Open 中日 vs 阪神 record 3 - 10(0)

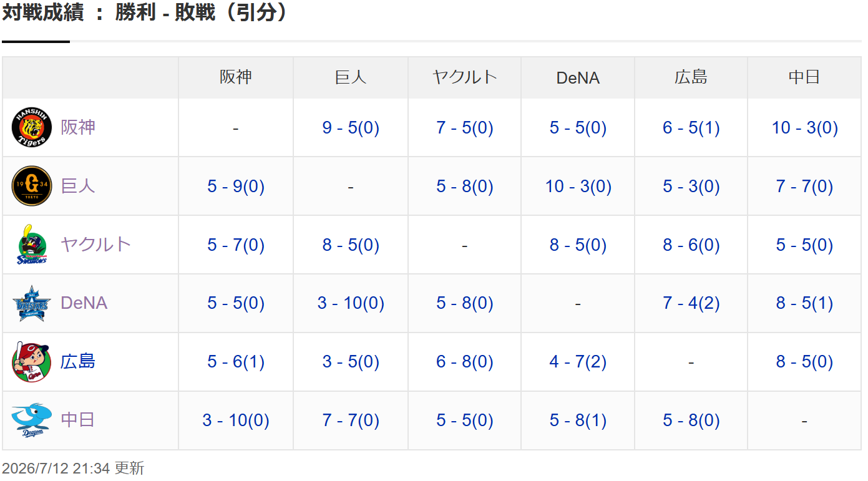(236, 421)
